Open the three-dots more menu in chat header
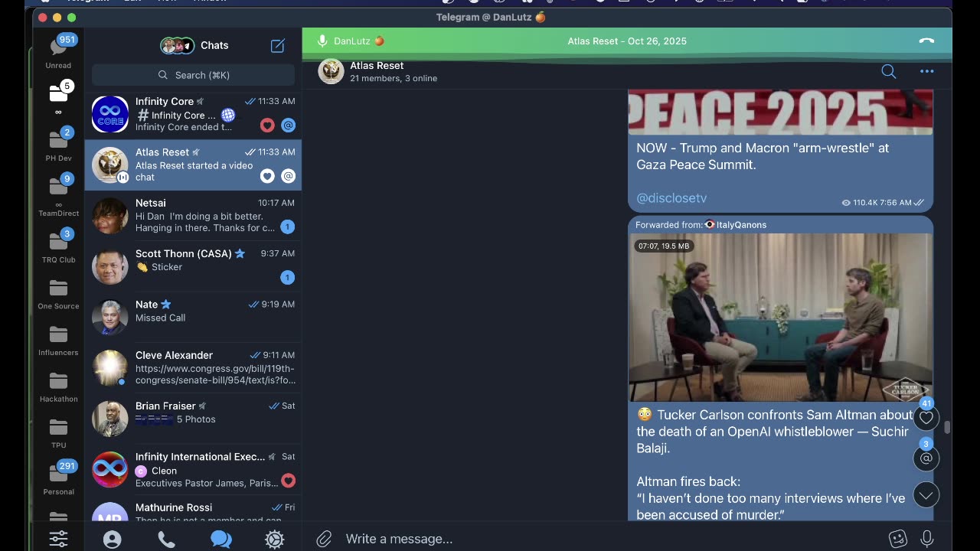This screenshot has height=551, width=980. (926, 71)
